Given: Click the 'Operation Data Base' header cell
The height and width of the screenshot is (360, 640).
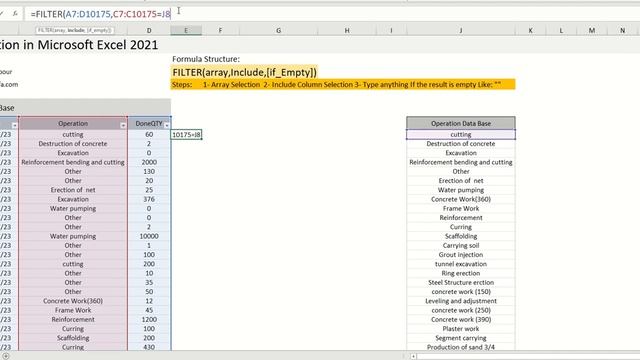Looking at the screenshot, I should [x=461, y=123].
